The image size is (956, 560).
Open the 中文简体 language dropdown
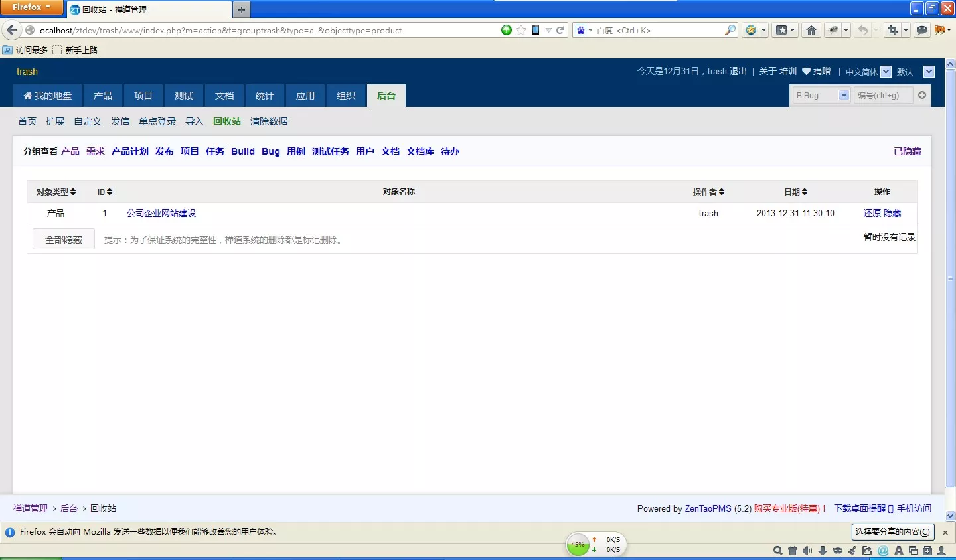[x=868, y=72]
